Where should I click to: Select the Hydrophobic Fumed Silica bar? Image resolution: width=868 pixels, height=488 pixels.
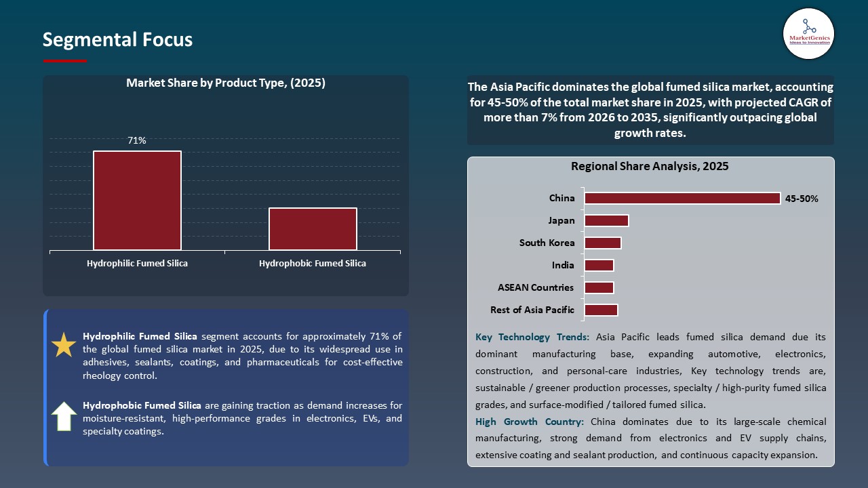pos(313,228)
